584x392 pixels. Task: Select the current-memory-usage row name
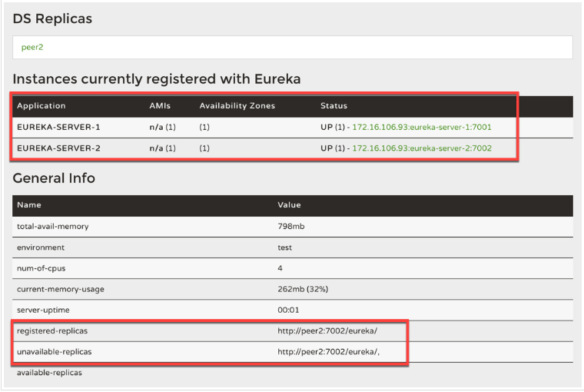pos(61,289)
